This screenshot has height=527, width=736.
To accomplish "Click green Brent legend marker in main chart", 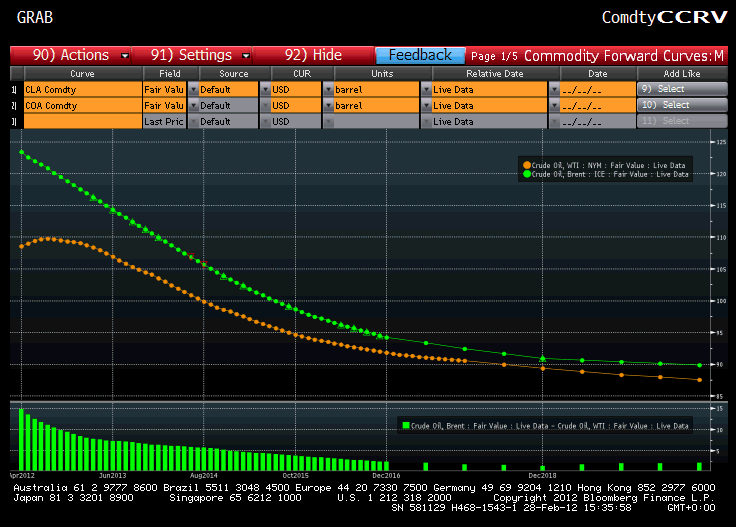I will point(526,174).
